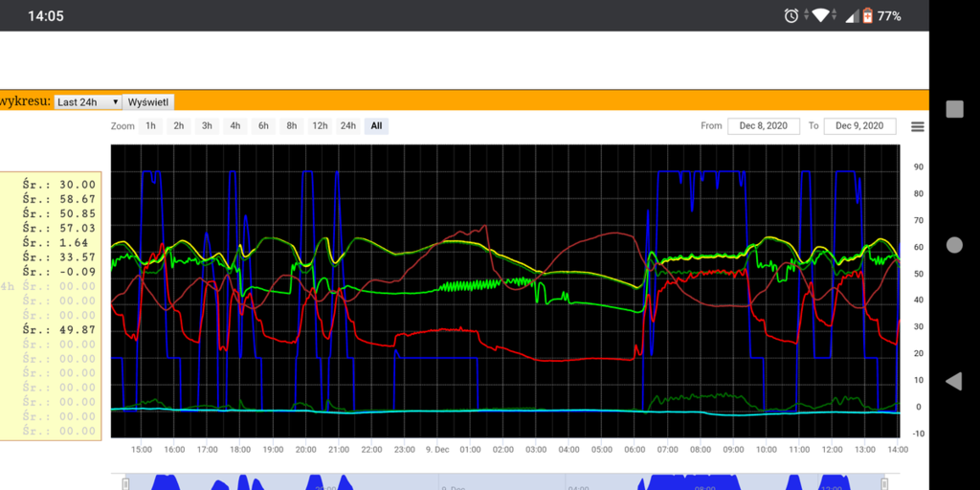
Task: Select the 4h zoom button
Action: click(235, 126)
